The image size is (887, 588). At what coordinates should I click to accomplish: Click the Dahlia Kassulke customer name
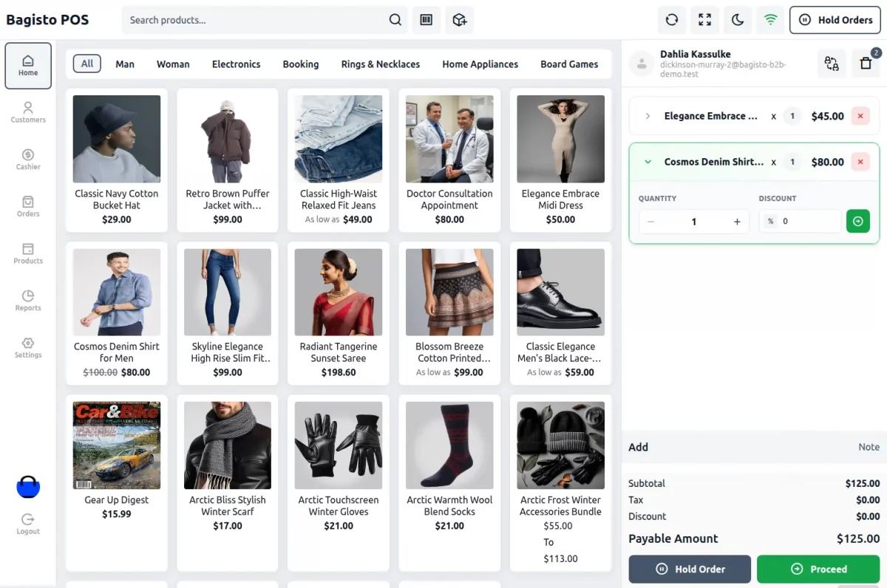696,54
